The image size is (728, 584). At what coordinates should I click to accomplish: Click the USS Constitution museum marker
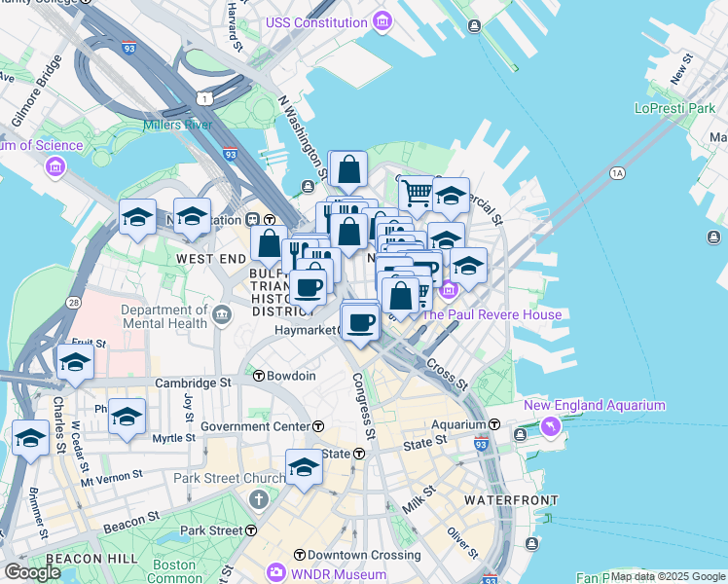pos(382,20)
